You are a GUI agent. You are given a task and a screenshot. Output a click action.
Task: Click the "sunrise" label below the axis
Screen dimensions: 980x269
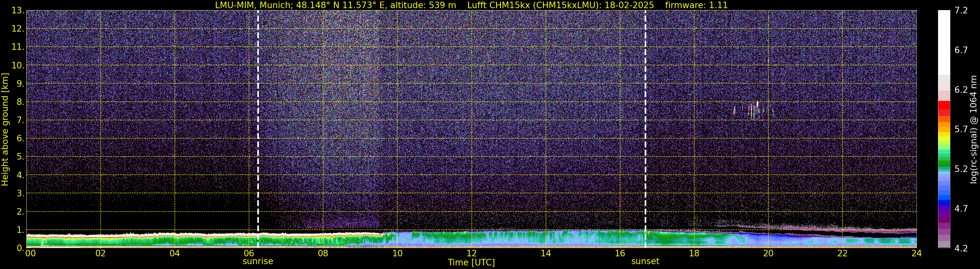pyautogui.click(x=258, y=262)
